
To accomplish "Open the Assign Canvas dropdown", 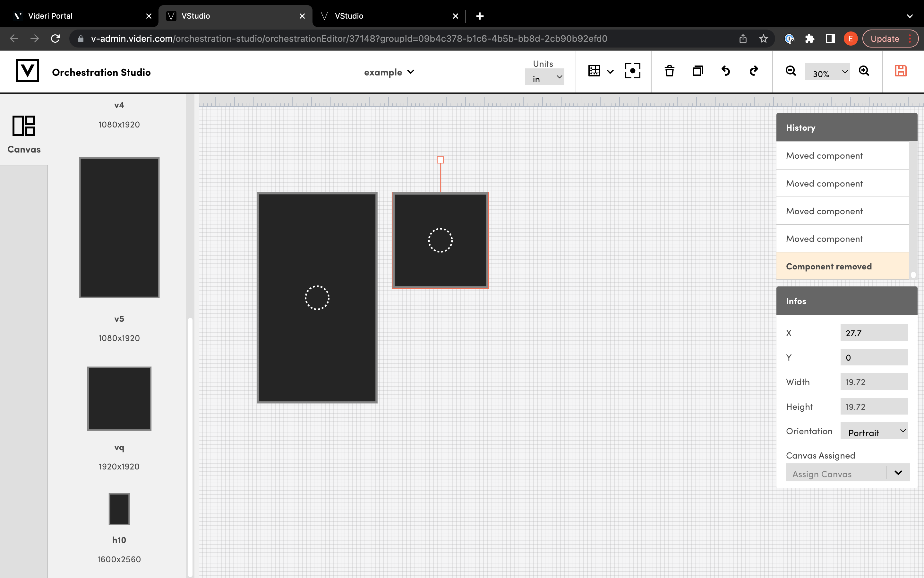I will click(x=848, y=473).
